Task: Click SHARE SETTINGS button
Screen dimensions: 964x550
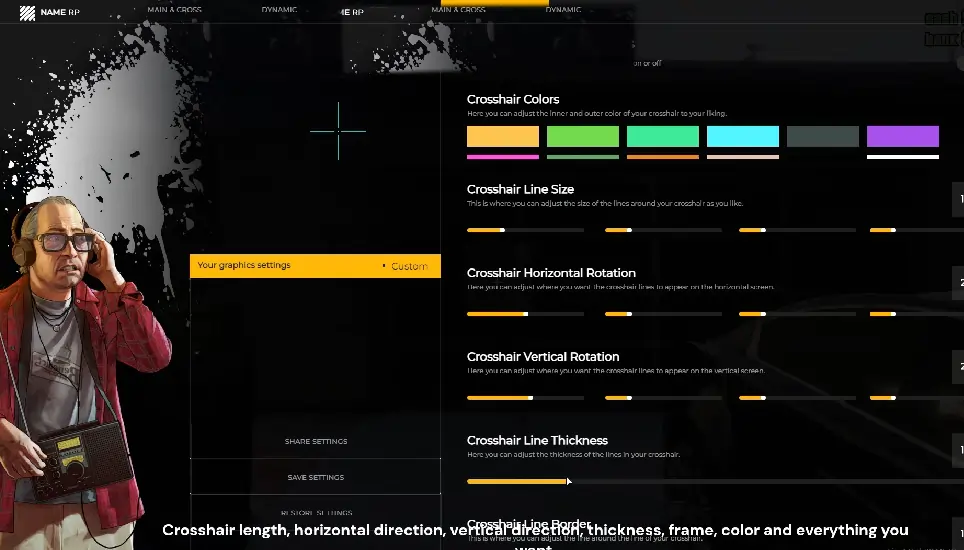Action: [315, 441]
